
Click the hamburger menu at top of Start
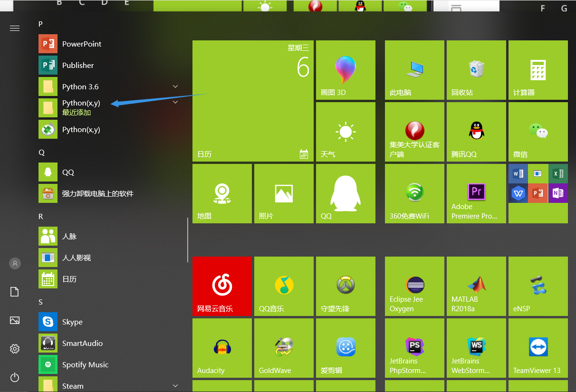click(x=15, y=28)
